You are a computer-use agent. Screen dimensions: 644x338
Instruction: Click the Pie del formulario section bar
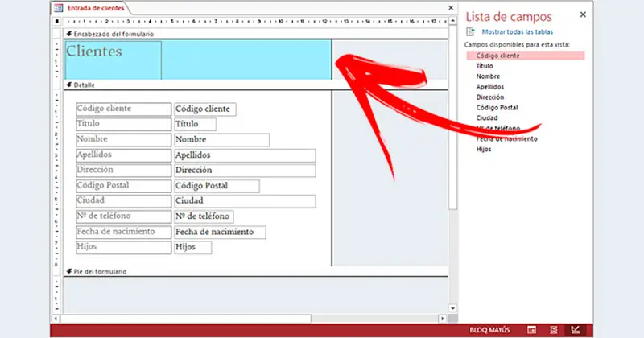click(256, 271)
